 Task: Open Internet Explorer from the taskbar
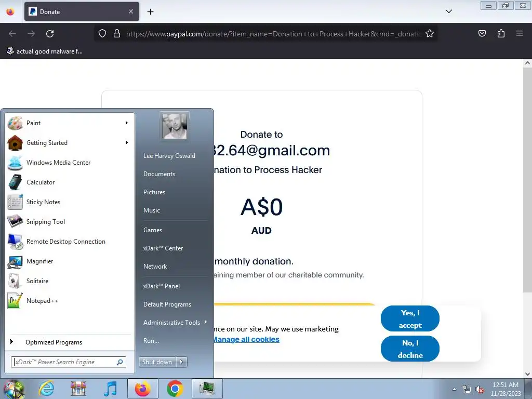point(46,389)
